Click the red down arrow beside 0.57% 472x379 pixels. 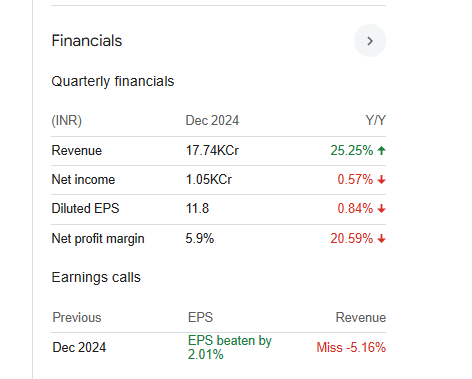[x=382, y=180]
